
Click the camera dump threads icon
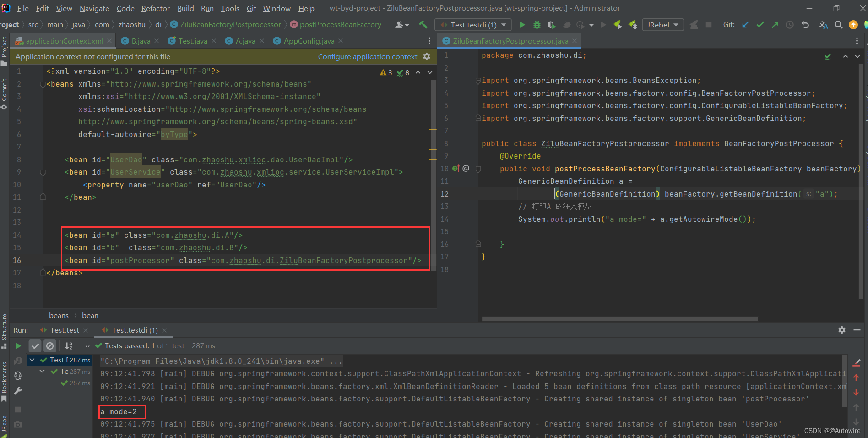[x=18, y=424]
